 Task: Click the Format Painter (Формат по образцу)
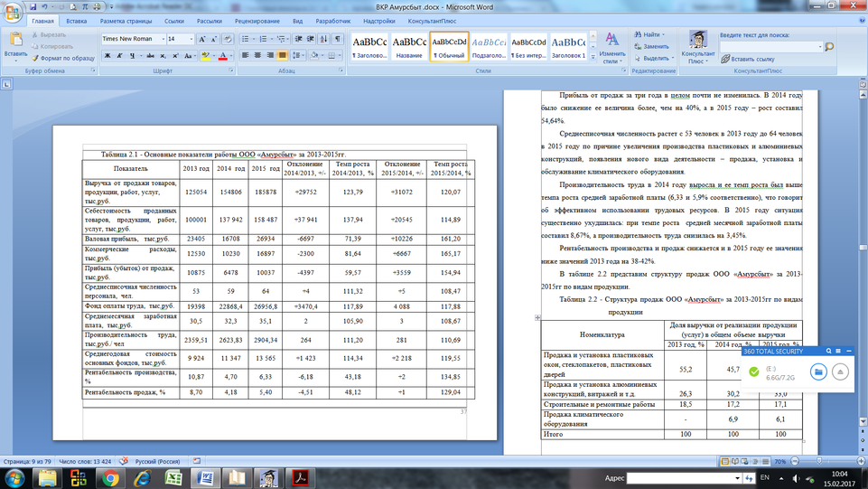pos(63,58)
